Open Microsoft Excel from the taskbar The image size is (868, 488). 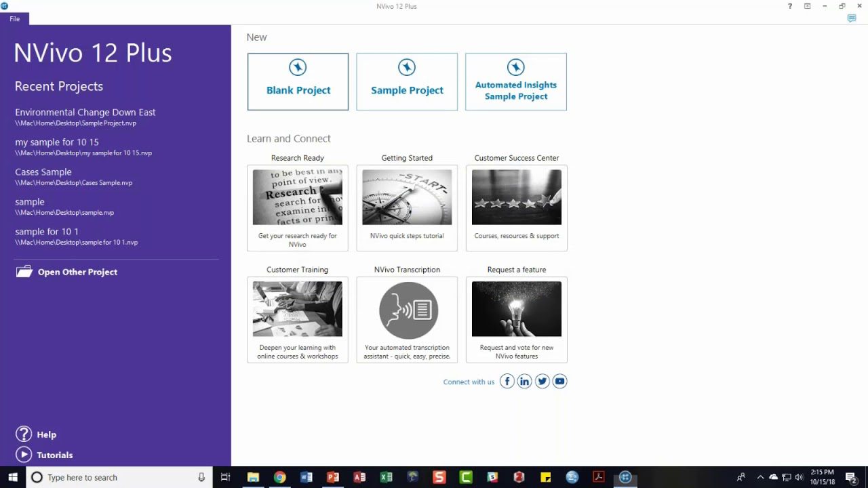[x=386, y=477]
